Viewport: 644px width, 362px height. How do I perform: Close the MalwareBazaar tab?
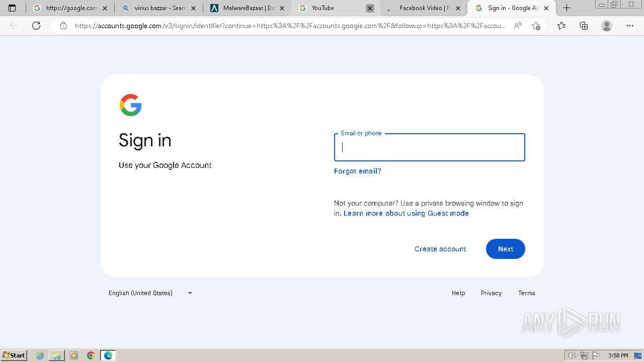282,8
